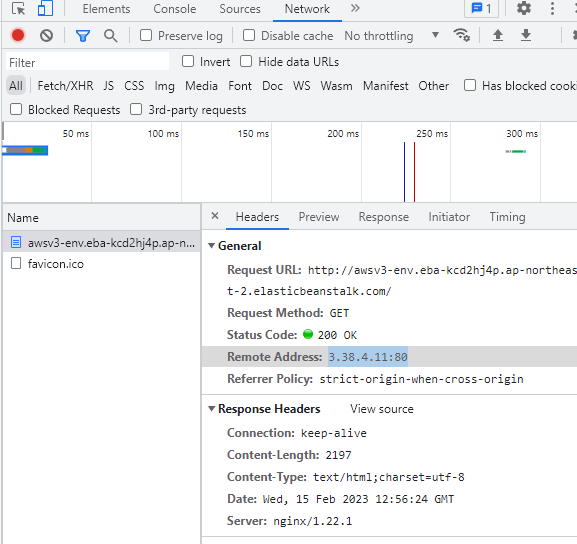
Task: View source of Response Headers
Action: tap(382, 409)
